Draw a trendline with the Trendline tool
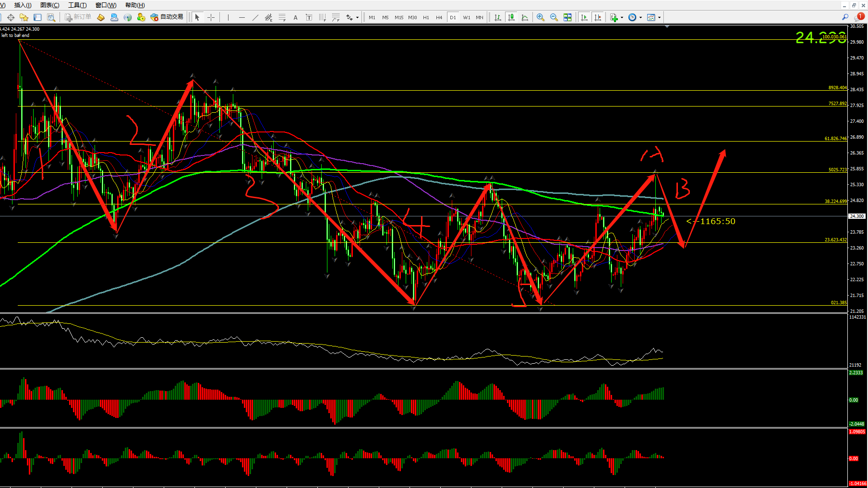The height and width of the screenshot is (488, 868). click(255, 17)
